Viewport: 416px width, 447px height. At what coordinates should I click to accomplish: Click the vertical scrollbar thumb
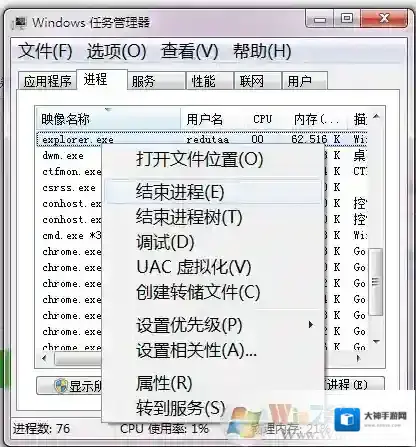click(x=376, y=282)
